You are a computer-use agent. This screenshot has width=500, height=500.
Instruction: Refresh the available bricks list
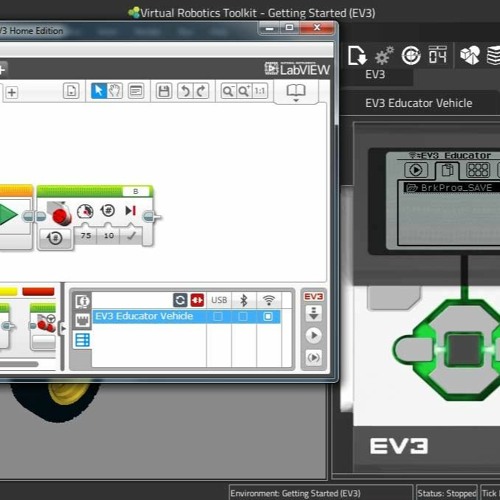coord(180,300)
